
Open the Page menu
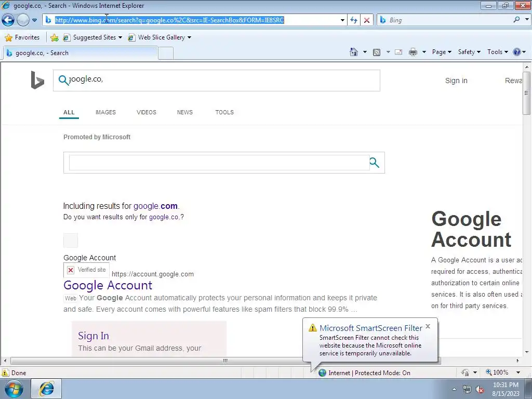442,52
